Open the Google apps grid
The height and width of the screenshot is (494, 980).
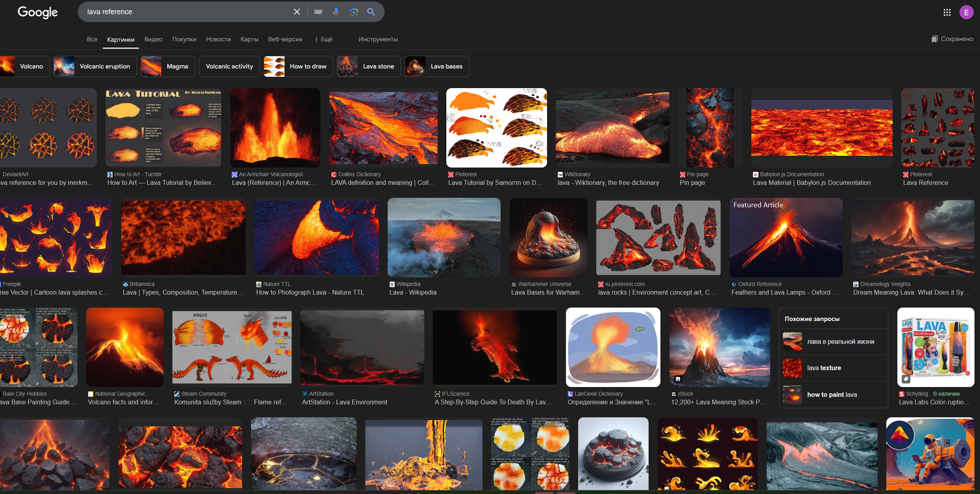947,13
